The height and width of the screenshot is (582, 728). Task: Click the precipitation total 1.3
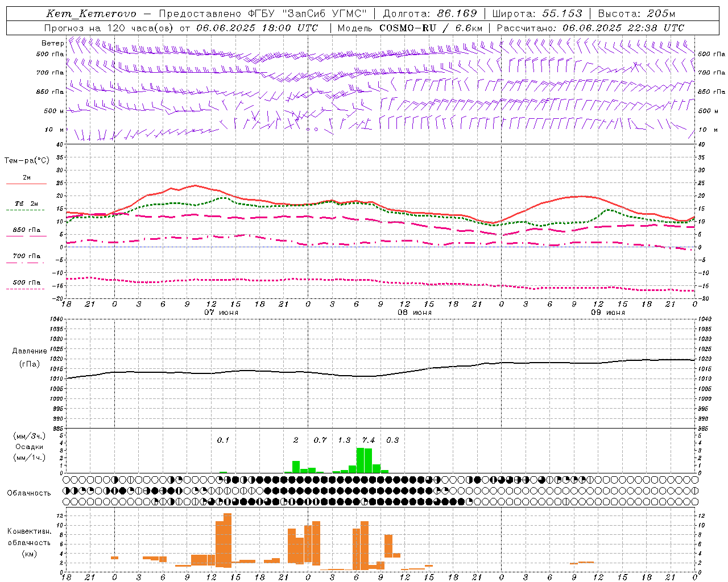click(344, 440)
